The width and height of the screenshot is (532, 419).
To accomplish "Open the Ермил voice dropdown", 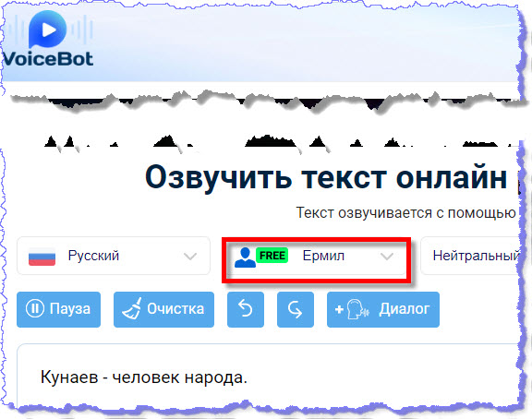I will [316, 257].
